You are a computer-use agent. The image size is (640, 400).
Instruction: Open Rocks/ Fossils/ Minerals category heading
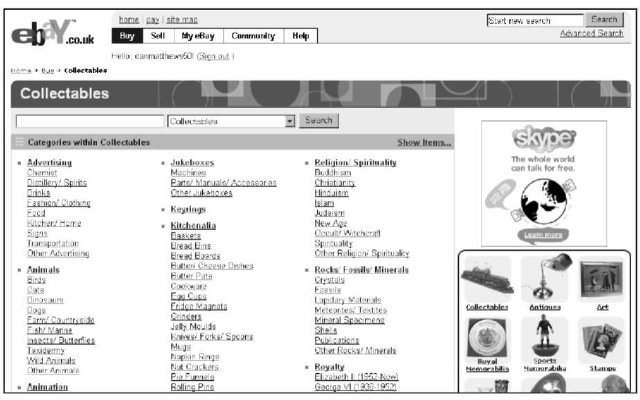tap(361, 270)
